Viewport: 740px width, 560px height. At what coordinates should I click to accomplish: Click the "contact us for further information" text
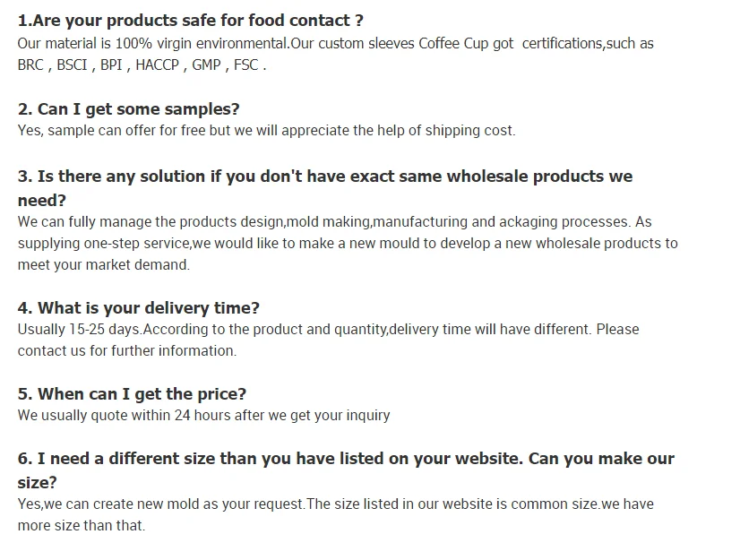(127, 351)
